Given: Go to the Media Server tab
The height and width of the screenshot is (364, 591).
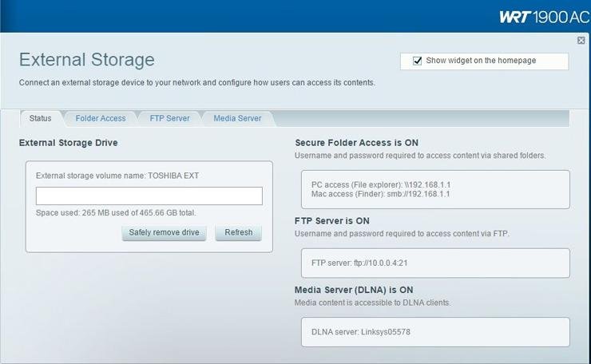Looking at the screenshot, I should (x=237, y=118).
